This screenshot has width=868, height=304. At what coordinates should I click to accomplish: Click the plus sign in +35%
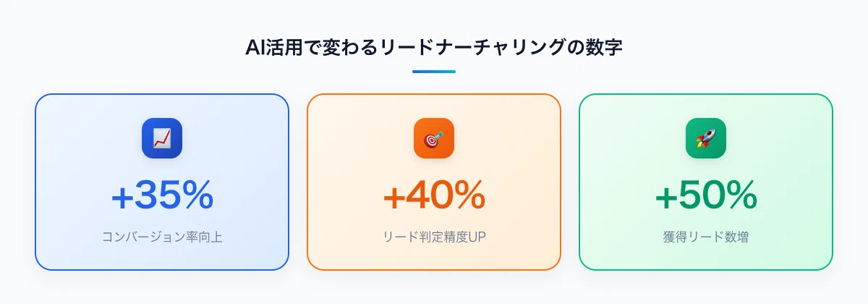(122, 196)
